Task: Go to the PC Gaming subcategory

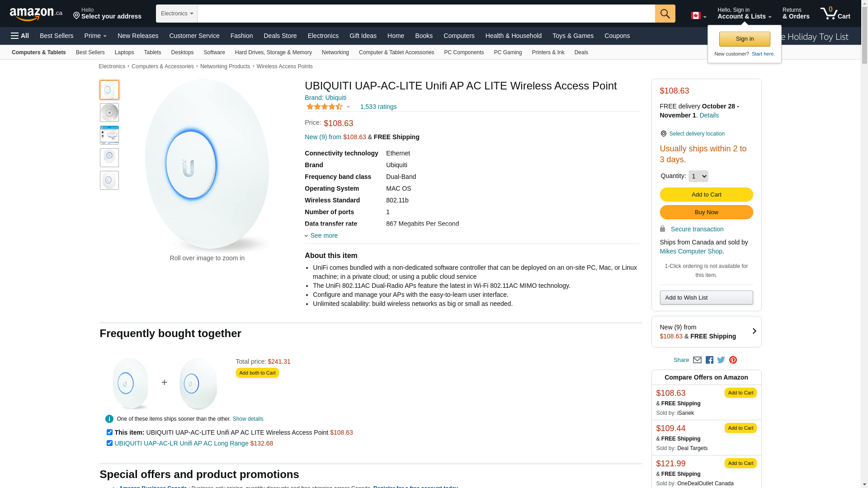Action: point(508,52)
